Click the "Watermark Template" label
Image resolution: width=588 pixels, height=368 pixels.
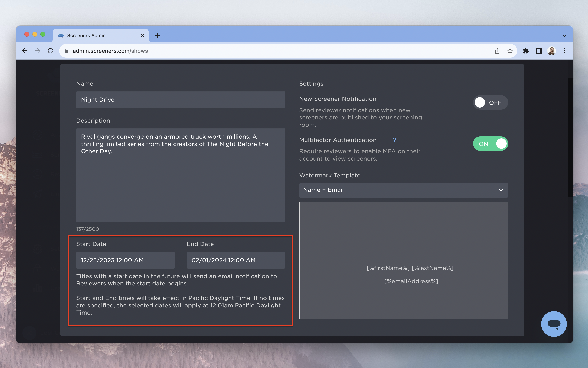tap(330, 175)
